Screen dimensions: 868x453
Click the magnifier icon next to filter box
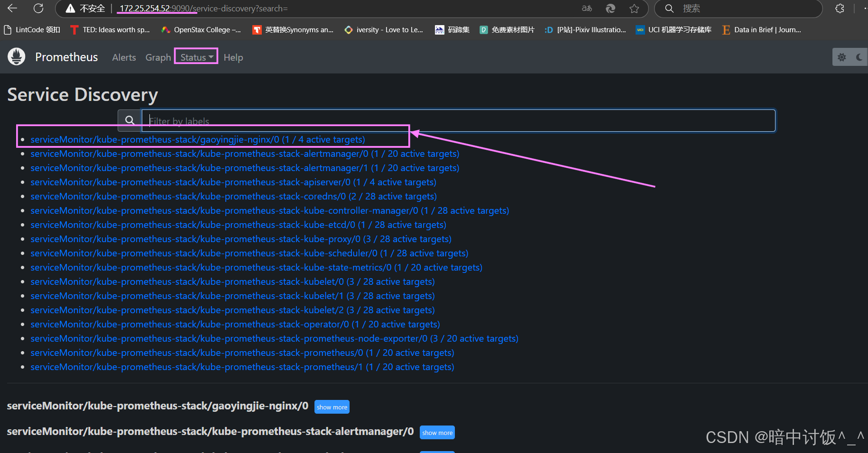coord(129,120)
